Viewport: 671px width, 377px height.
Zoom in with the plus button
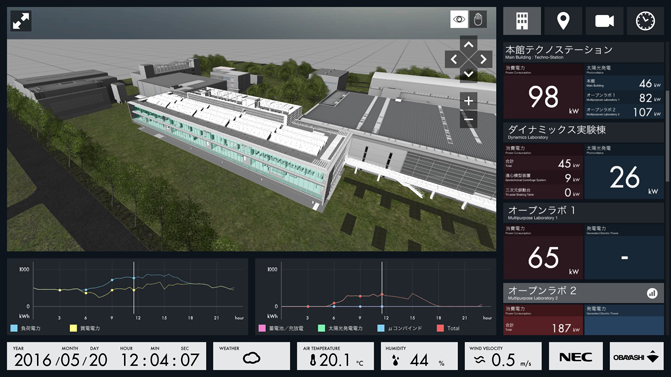tap(469, 101)
